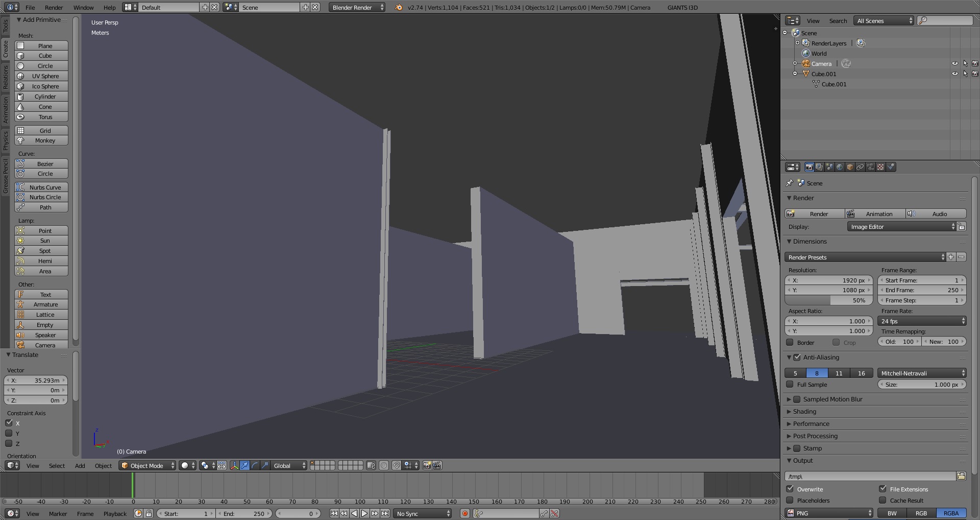Add a new render preset with plus
The image size is (980, 520).
951,257
